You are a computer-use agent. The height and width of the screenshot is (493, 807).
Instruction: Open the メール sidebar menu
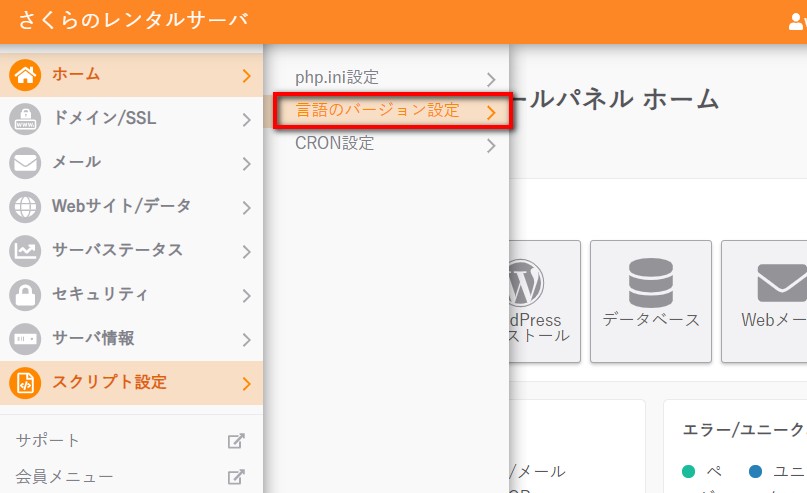pos(76,162)
